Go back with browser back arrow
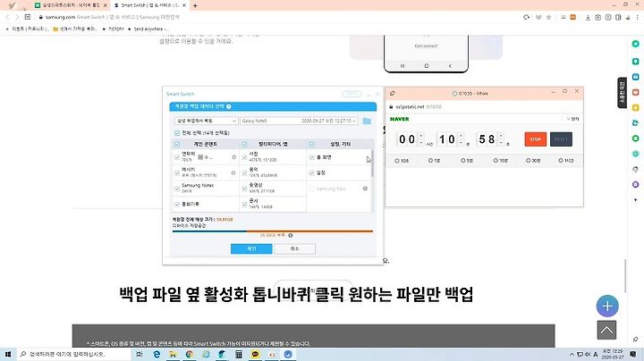 click(7, 17)
